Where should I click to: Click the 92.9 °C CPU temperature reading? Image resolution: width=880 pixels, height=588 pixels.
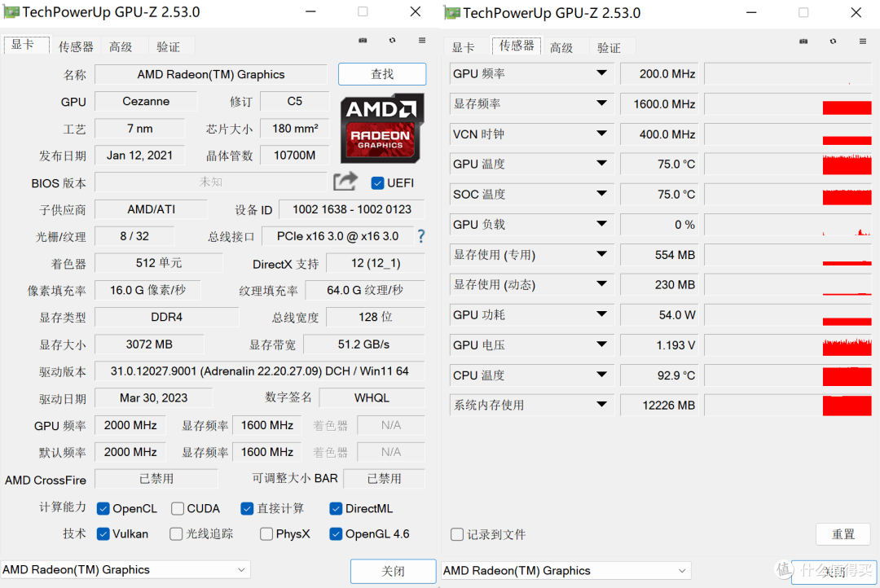click(659, 375)
